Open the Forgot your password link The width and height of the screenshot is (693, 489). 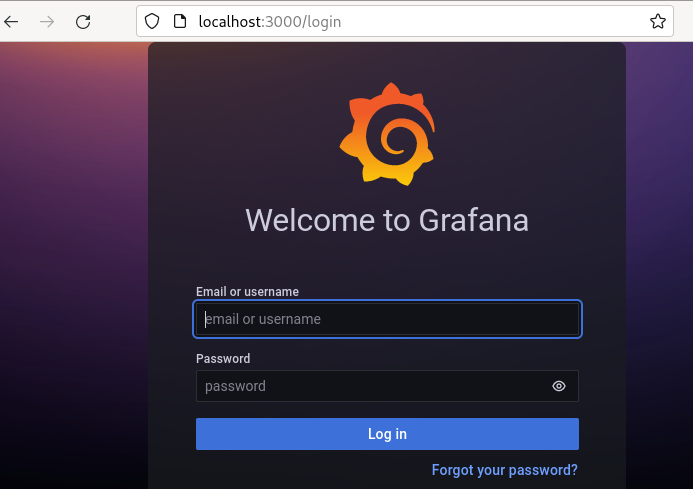pos(504,470)
